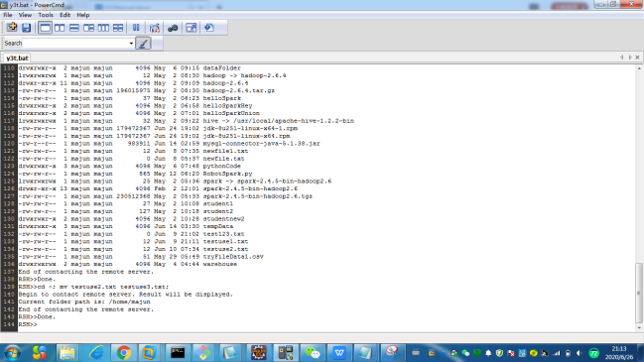Image resolution: width=644 pixels, height=362 pixels.
Task: Click the warehouse directory entry
Action: (x=219, y=265)
